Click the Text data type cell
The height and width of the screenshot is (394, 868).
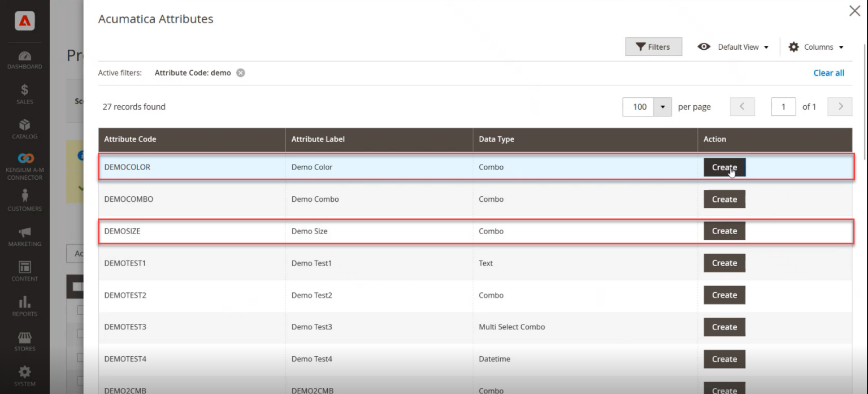[585, 263]
